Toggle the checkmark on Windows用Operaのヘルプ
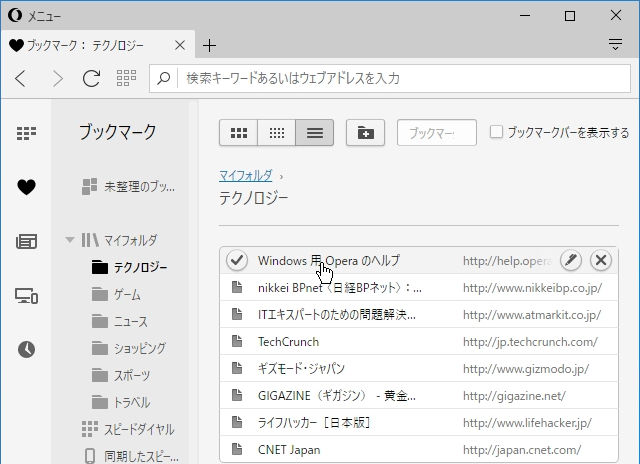Screen dimensions: 640x464 [237, 260]
